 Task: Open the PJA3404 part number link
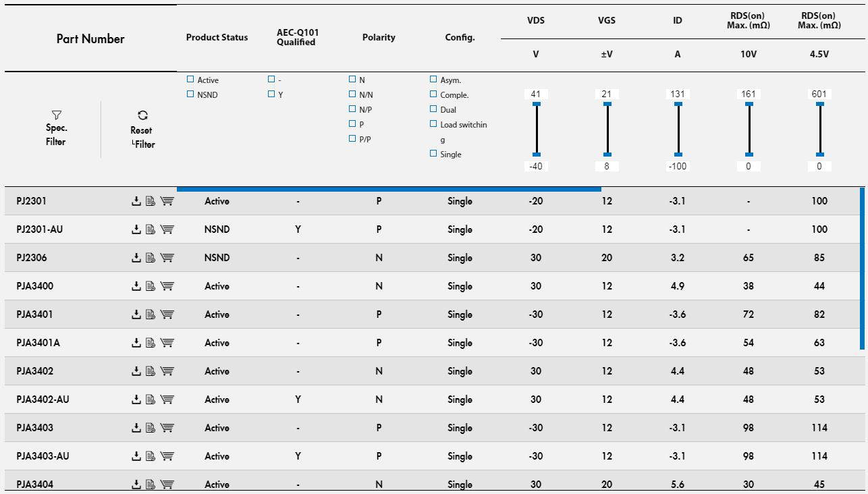coord(34,484)
